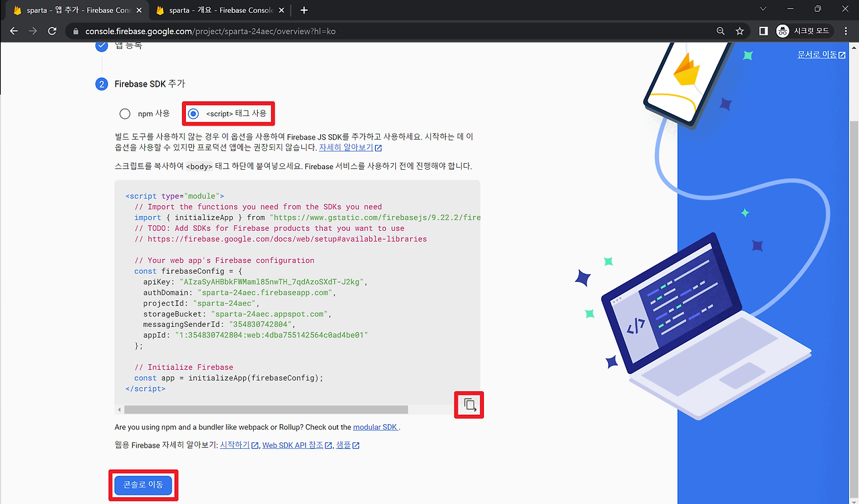Open the 시크릿 모드 incognito indicator

pos(803,31)
